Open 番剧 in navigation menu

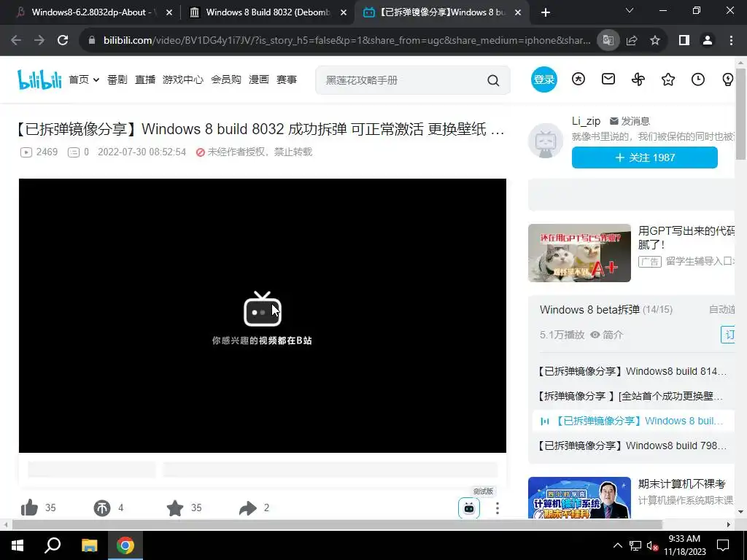pyautogui.click(x=117, y=79)
